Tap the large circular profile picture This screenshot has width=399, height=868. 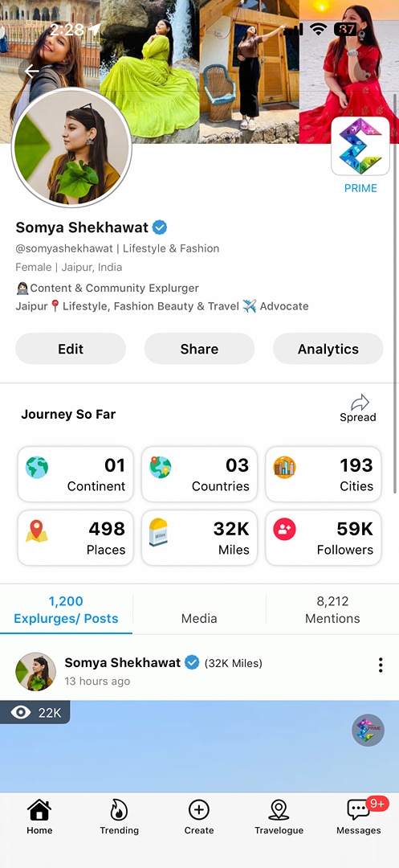[x=71, y=147]
